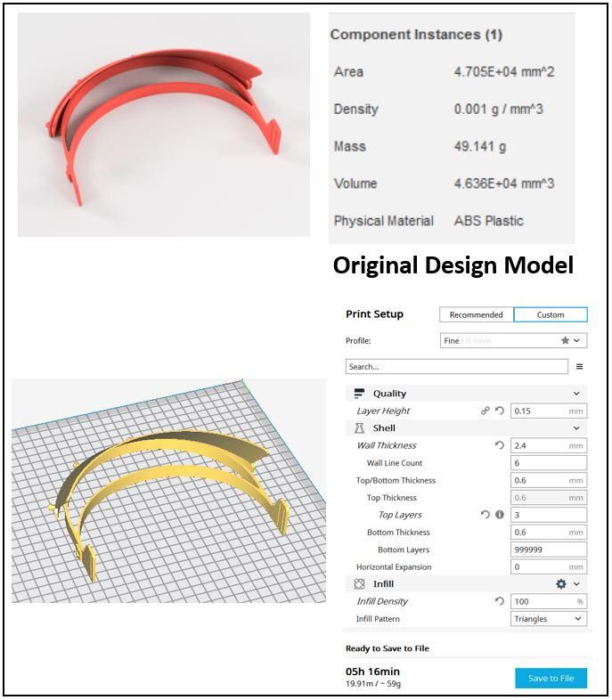
Task: Reset Layer Height with the revert arrow
Action: click(500, 411)
